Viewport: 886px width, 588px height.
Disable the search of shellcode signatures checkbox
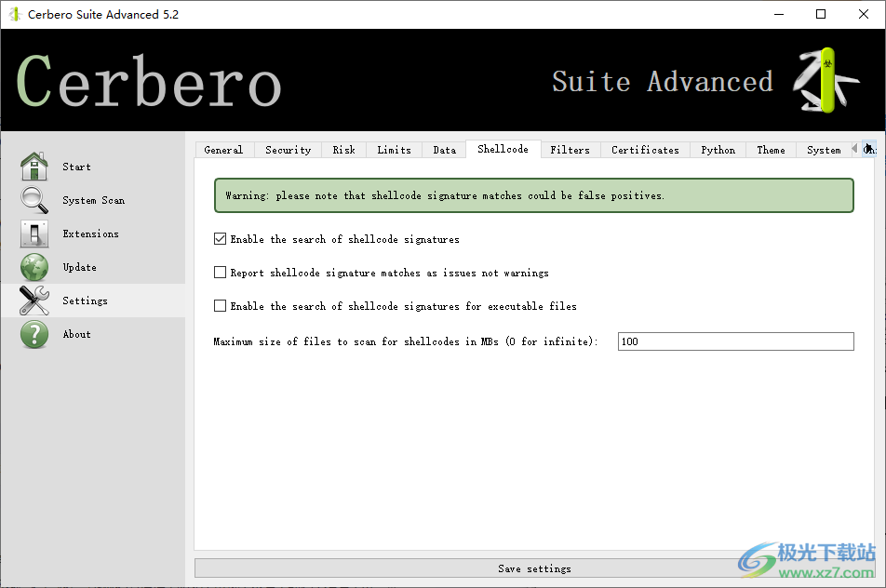click(221, 239)
